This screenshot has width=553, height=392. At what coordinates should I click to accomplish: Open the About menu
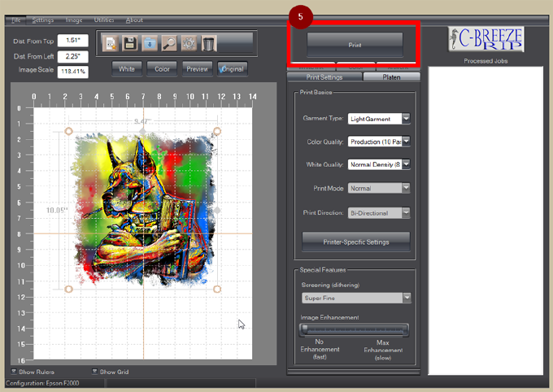click(x=134, y=20)
